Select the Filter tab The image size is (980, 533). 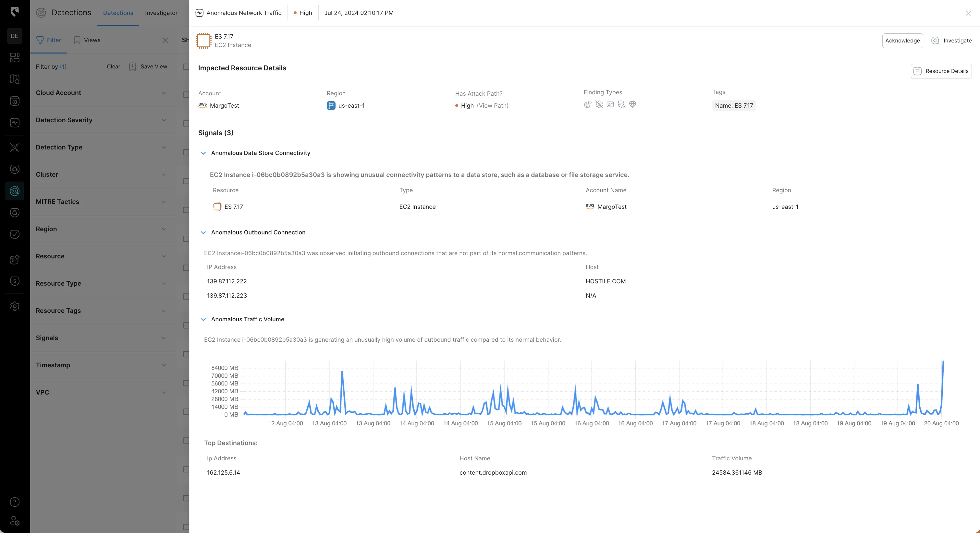click(49, 40)
